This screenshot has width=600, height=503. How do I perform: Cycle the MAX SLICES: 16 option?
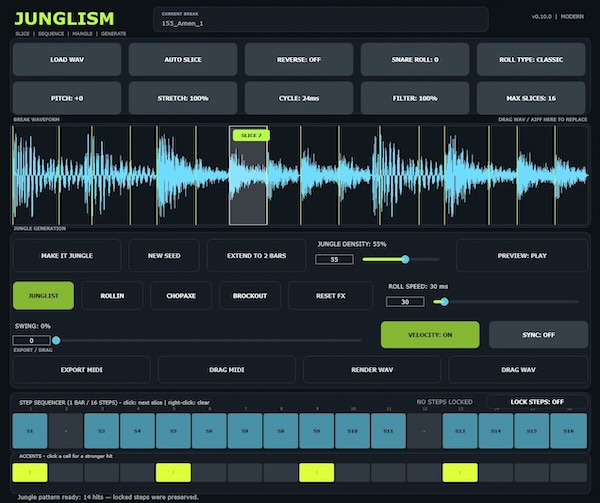tap(531, 98)
